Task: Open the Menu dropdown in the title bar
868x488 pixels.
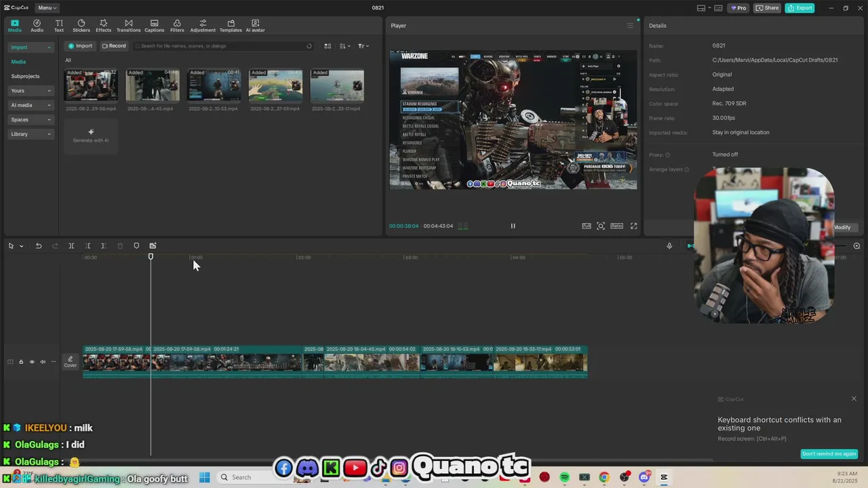Action: 47,8
